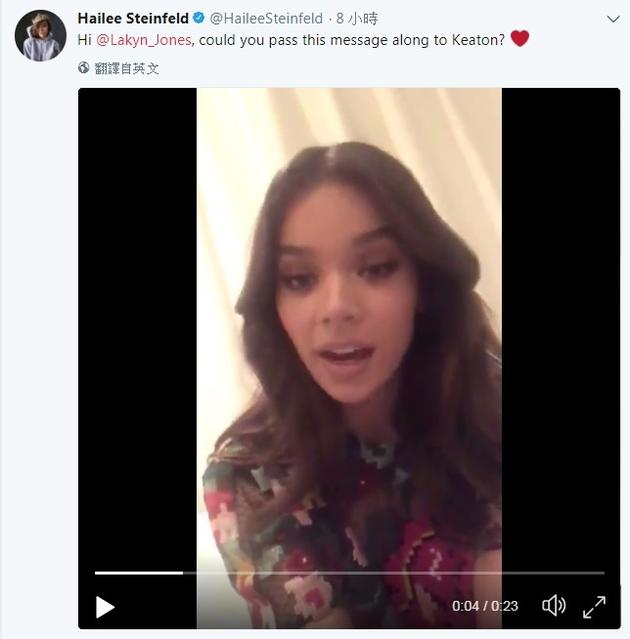Screen dimensions: 630x639
Task: Click the 0:23 total duration readout
Action: click(504, 606)
